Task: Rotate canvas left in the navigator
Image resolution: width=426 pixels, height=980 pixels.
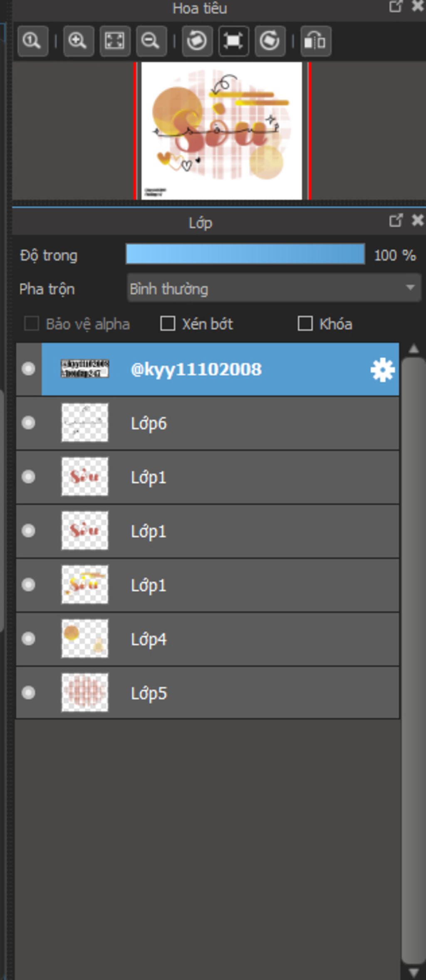Action: coord(197,41)
